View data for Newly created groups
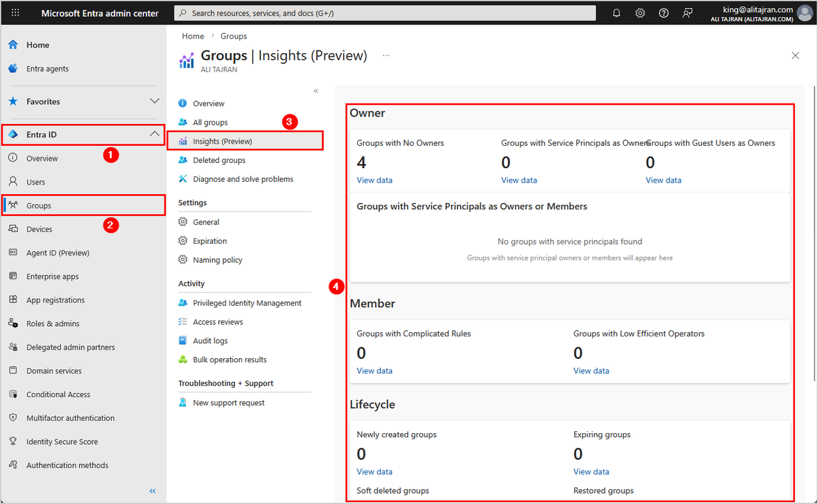The image size is (818, 504). [x=374, y=472]
